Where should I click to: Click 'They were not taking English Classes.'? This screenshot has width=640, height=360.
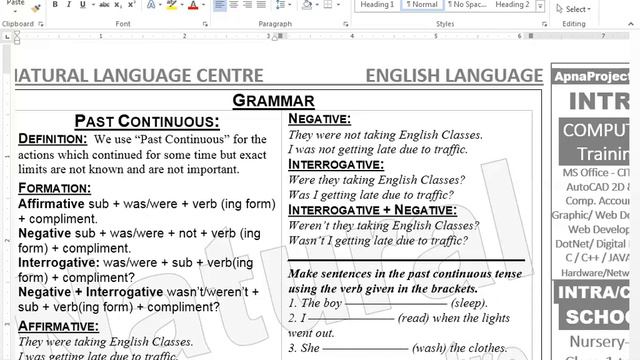[385, 135]
